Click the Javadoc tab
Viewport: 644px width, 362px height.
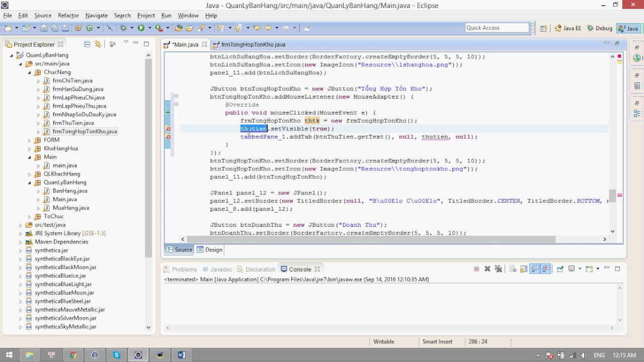tap(217, 269)
